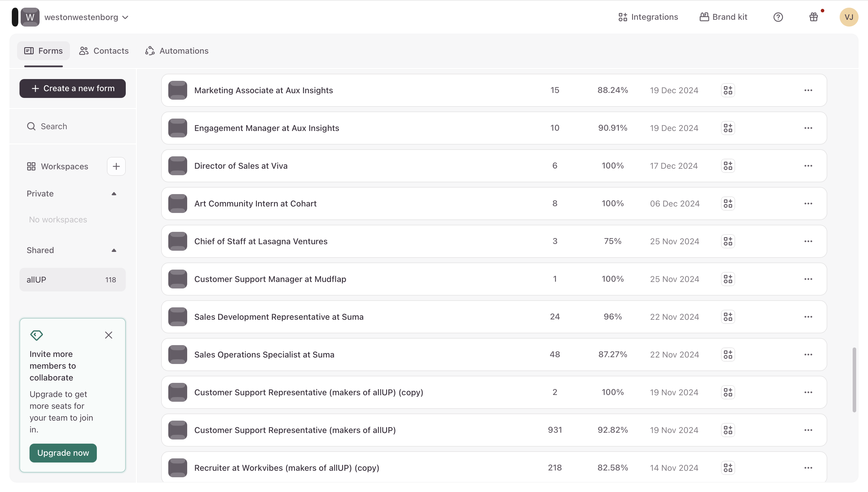
Task: Collapse the Private workspaces section
Action: 114,193
